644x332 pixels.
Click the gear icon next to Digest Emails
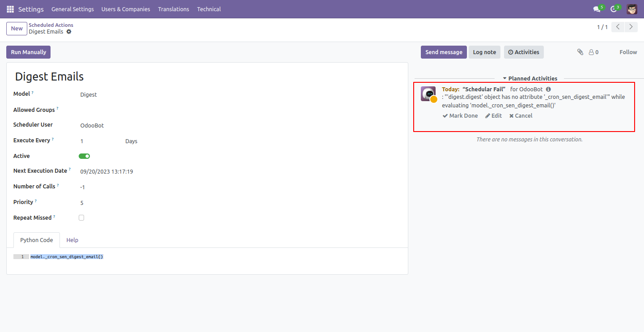point(69,32)
